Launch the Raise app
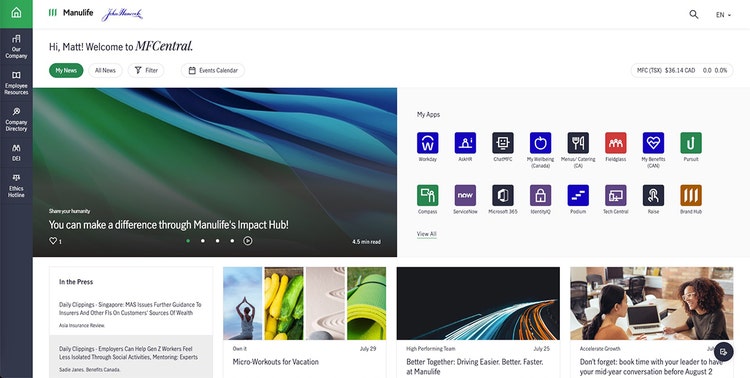Image resolution: width=750 pixels, height=378 pixels. tap(653, 195)
